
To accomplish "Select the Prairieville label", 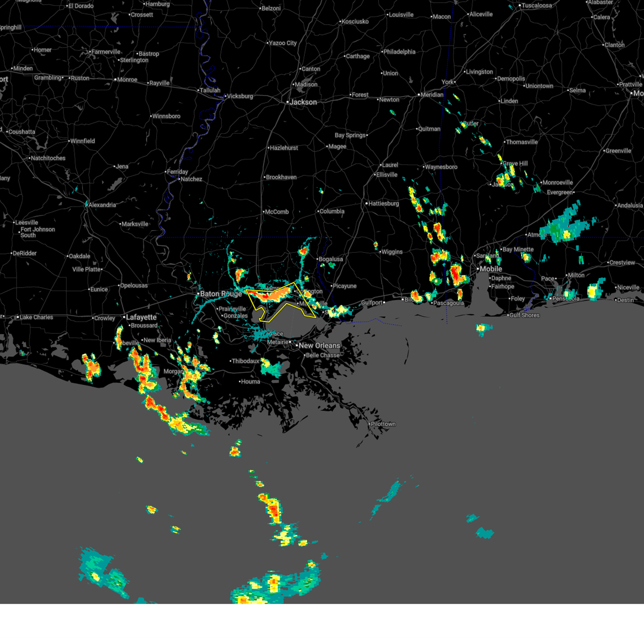I will point(232,309).
